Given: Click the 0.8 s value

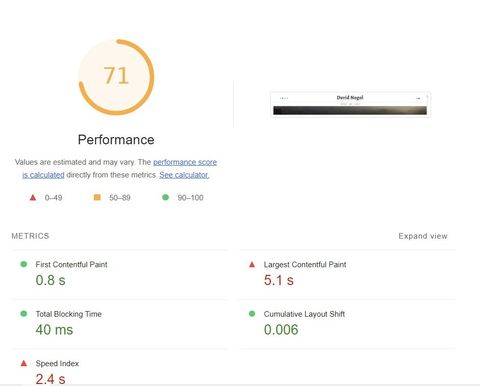Looking at the screenshot, I should [50, 280].
